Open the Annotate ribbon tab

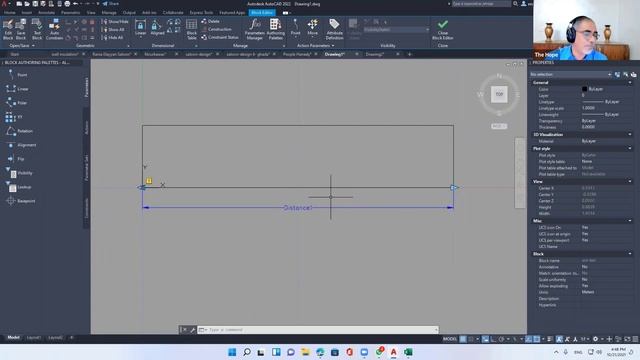pos(46,13)
